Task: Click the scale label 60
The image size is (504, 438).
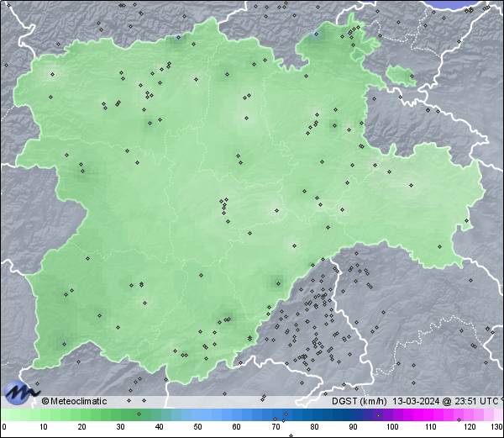Action: 237,427
